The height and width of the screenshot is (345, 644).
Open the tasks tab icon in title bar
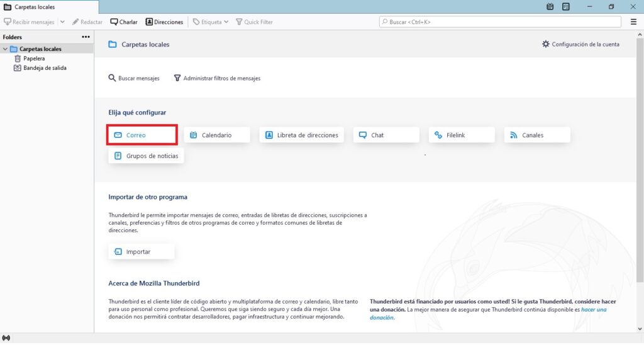(566, 6)
